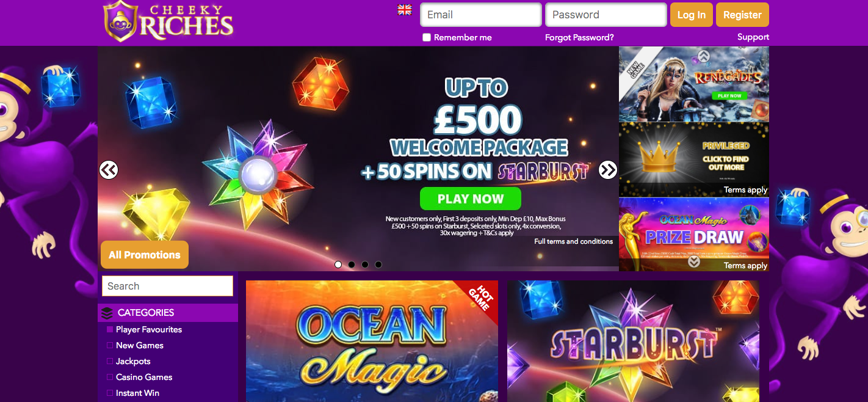Open Player Favourites category
Viewport: 868px width, 402px height.
tap(149, 329)
